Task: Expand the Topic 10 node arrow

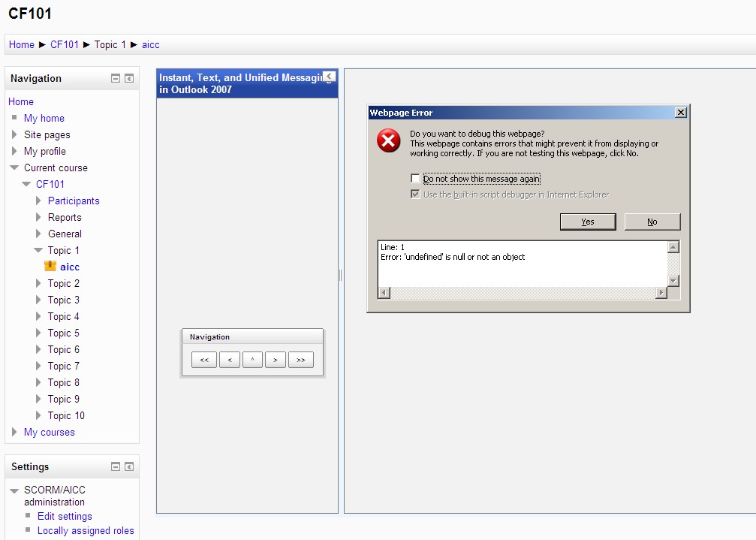Action: tap(38, 415)
